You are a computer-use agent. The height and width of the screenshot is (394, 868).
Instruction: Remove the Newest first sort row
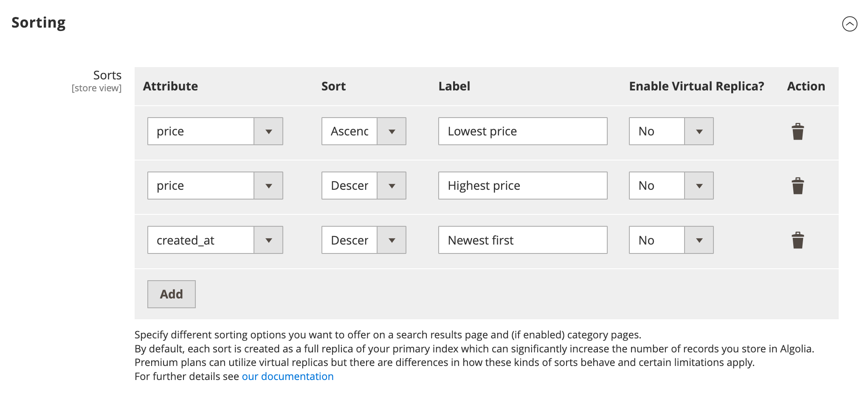click(798, 240)
